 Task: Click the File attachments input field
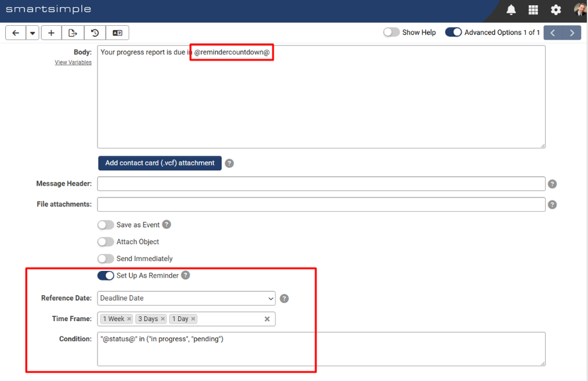click(x=321, y=204)
